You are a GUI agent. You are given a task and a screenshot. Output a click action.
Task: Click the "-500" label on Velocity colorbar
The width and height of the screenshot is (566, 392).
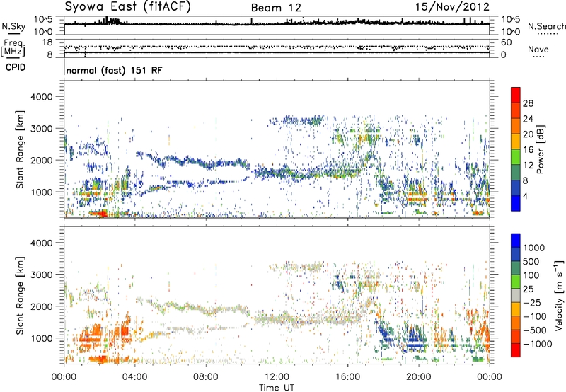(x=535, y=330)
